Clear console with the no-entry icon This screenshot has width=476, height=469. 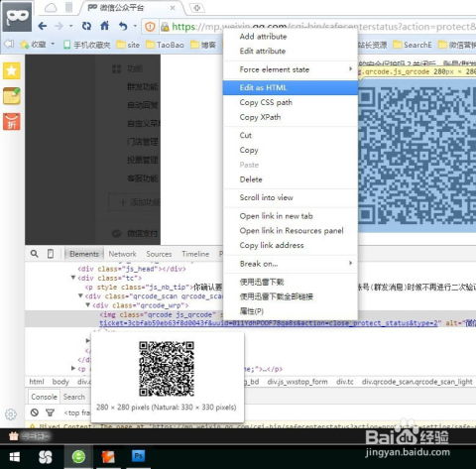35,412
